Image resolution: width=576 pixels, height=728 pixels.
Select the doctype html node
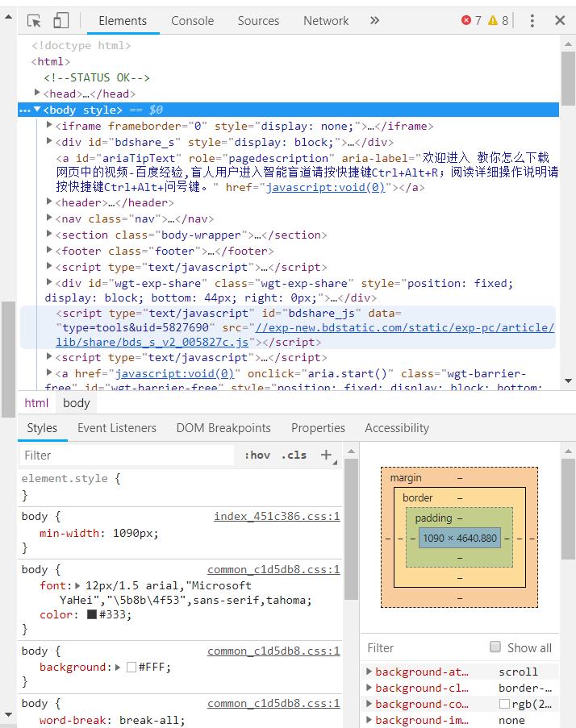[81, 45]
